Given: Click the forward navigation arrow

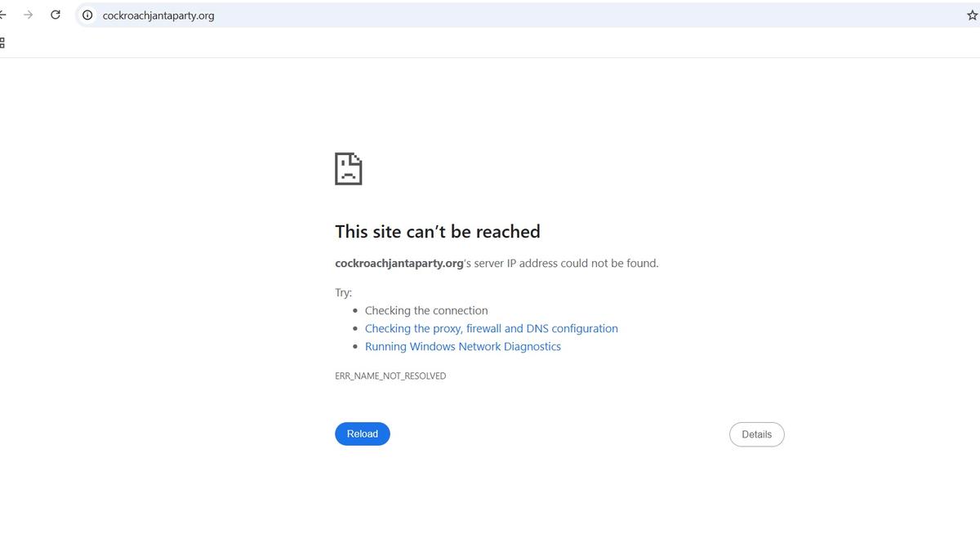Looking at the screenshot, I should [x=29, y=15].
